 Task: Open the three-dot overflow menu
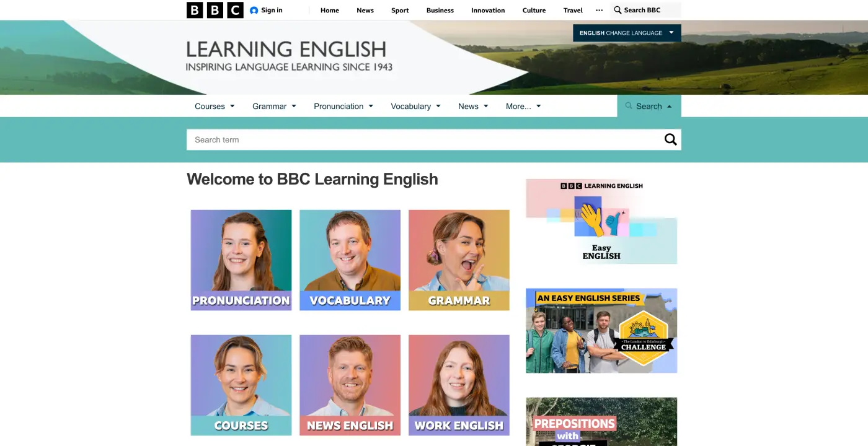point(598,10)
